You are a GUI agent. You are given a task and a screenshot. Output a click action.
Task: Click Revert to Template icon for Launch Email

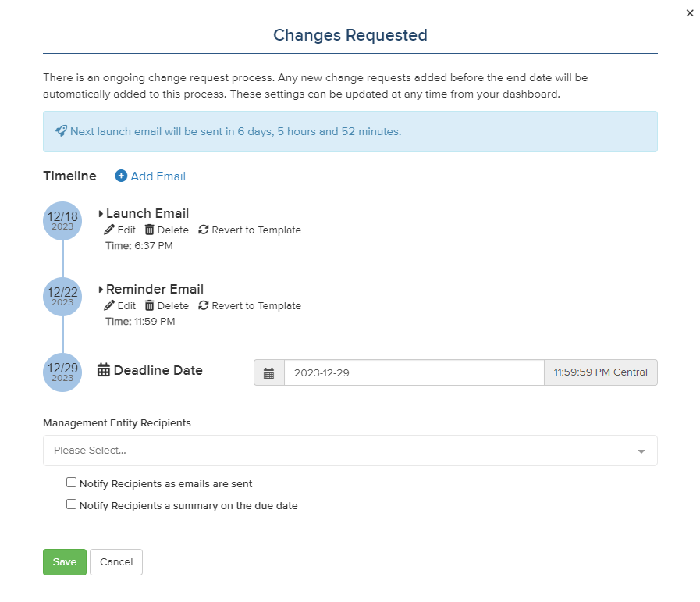(x=204, y=230)
